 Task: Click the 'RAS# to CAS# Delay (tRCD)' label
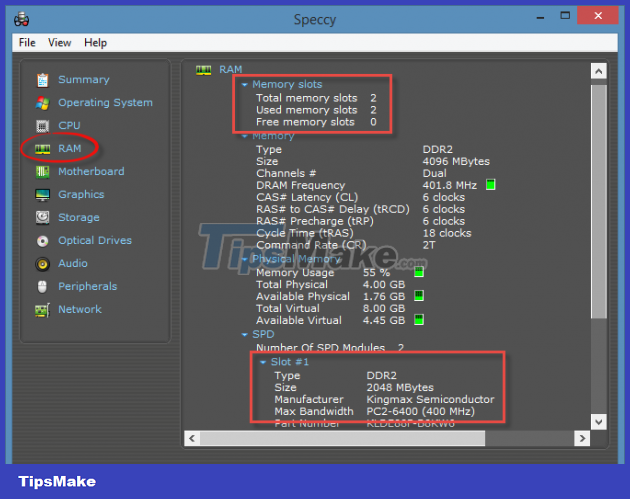pos(333,209)
